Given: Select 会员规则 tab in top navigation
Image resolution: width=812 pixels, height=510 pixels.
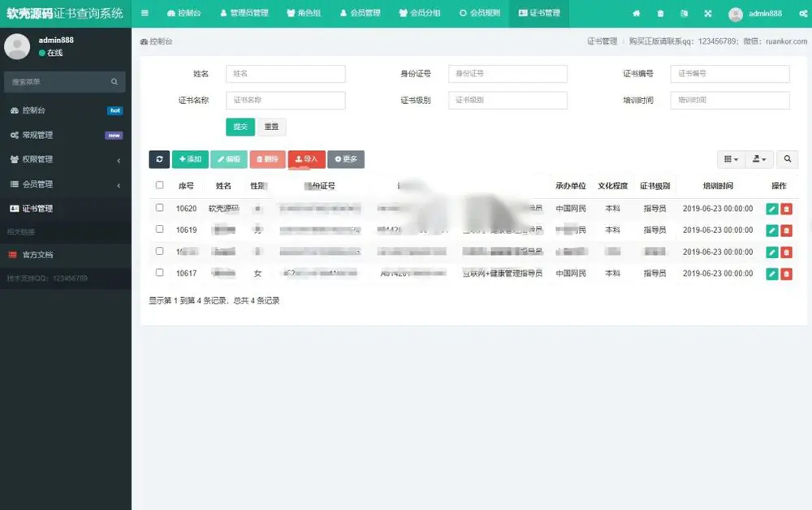Looking at the screenshot, I should point(480,13).
